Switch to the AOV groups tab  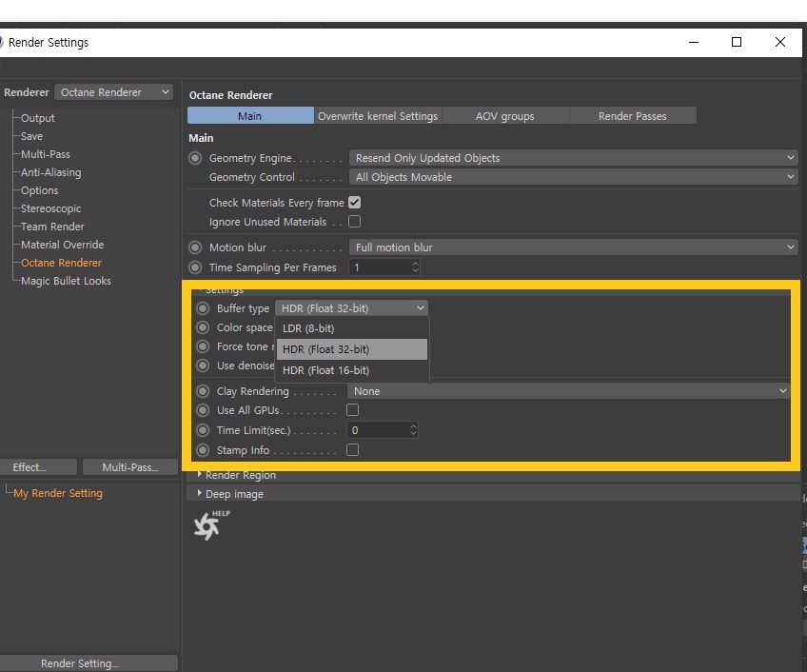click(505, 116)
